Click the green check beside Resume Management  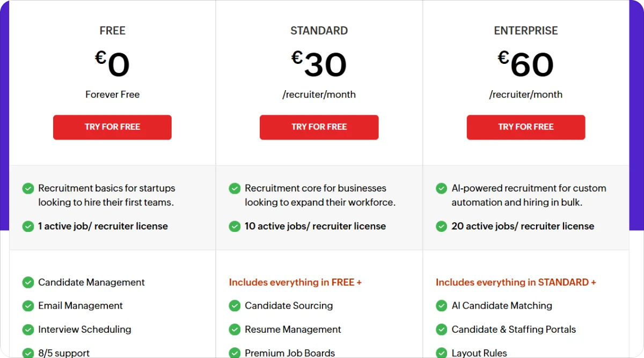(235, 330)
